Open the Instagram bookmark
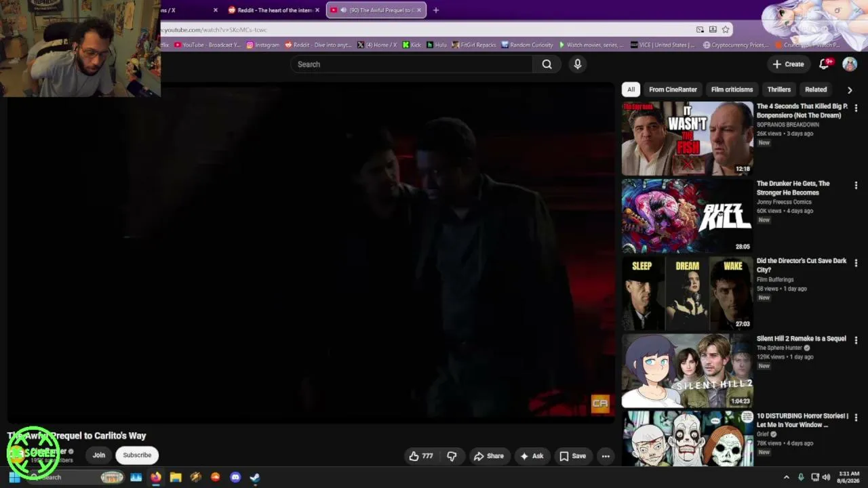Screen dimensions: 868x488 coord(262,45)
